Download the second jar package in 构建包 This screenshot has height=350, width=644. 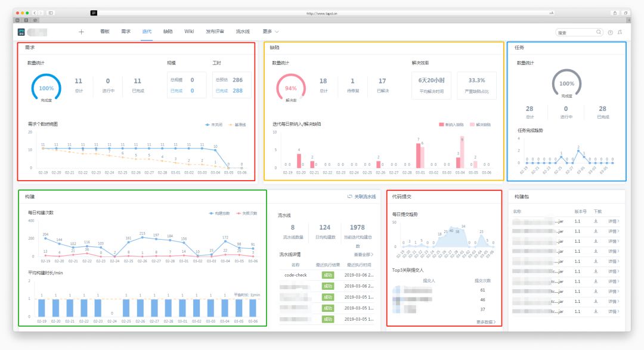596,231
